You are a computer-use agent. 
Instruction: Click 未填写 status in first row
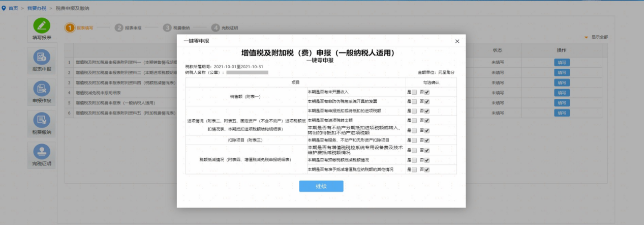pos(497,63)
